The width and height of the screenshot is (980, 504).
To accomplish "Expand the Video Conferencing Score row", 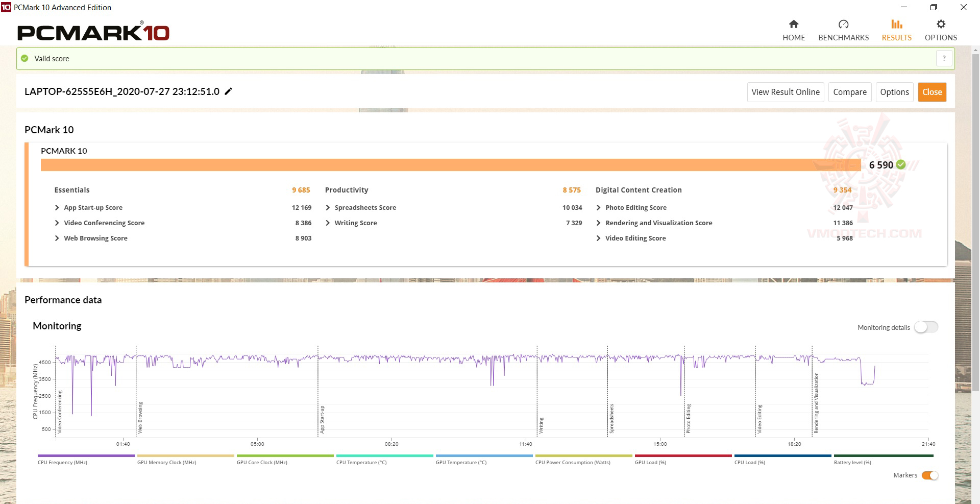I will pyautogui.click(x=57, y=223).
